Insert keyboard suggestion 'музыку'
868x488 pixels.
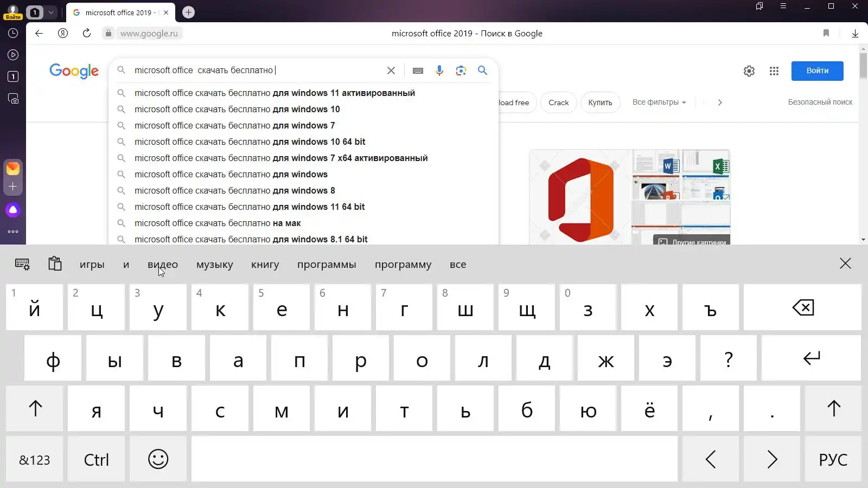click(214, 265)
